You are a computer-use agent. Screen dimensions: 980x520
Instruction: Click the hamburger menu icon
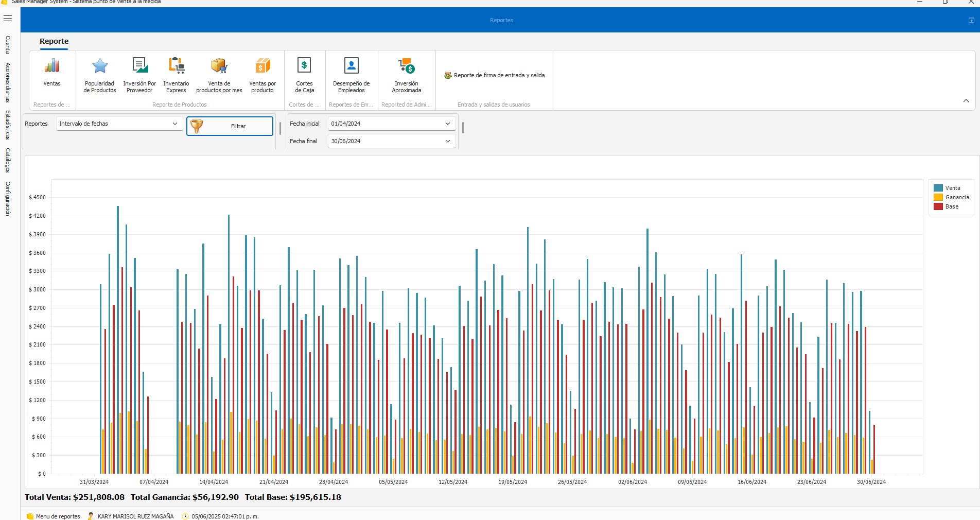click(x=8, y=19)
